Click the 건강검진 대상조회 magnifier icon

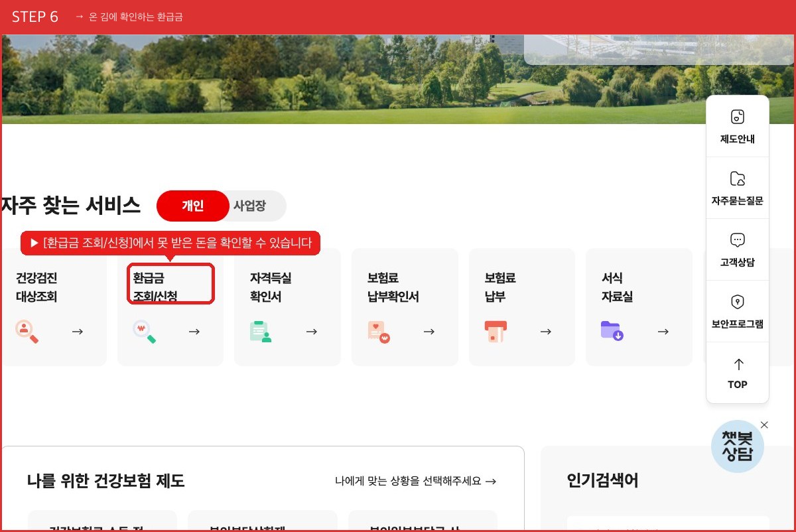(27, 331)
